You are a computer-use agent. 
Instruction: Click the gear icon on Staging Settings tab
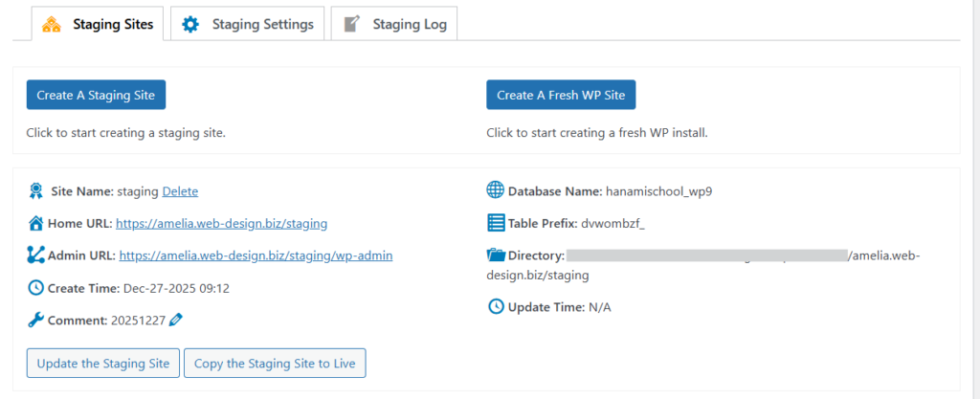[190, 25]
